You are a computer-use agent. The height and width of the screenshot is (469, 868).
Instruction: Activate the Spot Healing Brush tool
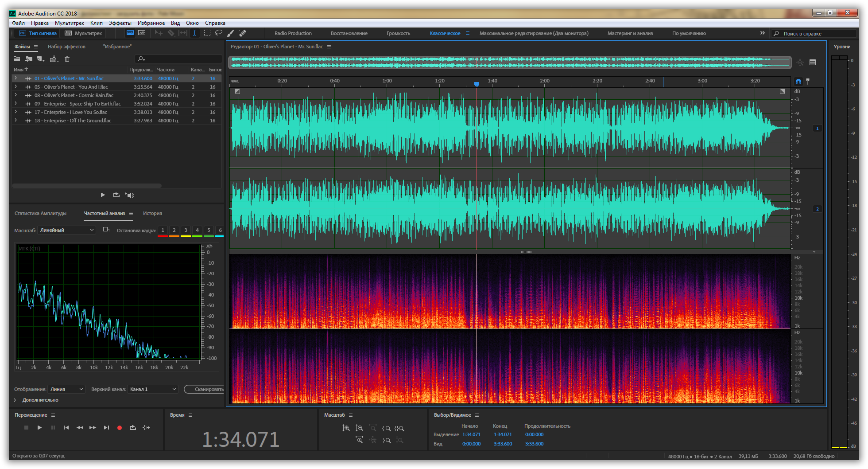(x=242, y=33)
